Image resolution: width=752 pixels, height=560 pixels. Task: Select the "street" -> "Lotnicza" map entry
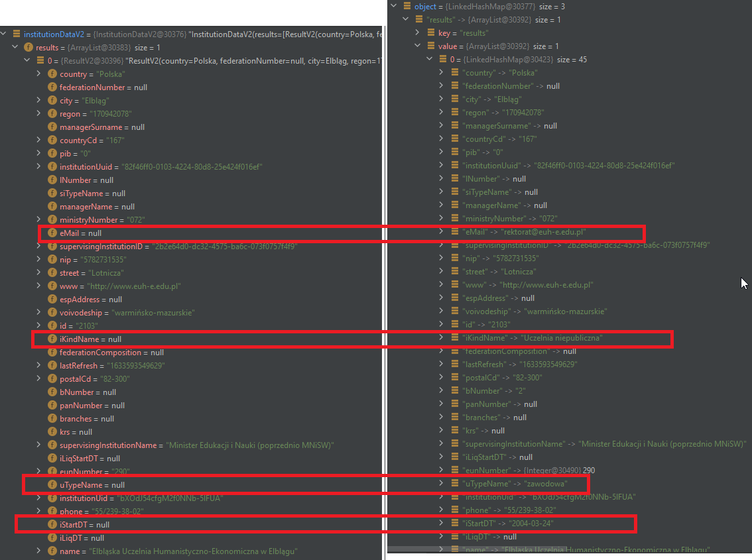tap(570, 271)
